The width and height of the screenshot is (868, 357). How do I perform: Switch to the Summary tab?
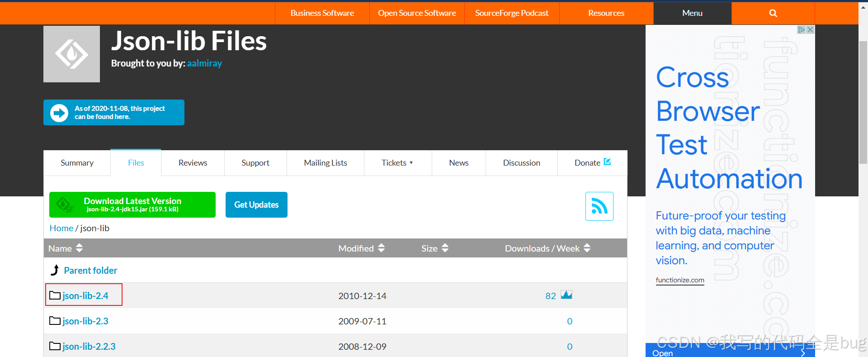[77, 163]
